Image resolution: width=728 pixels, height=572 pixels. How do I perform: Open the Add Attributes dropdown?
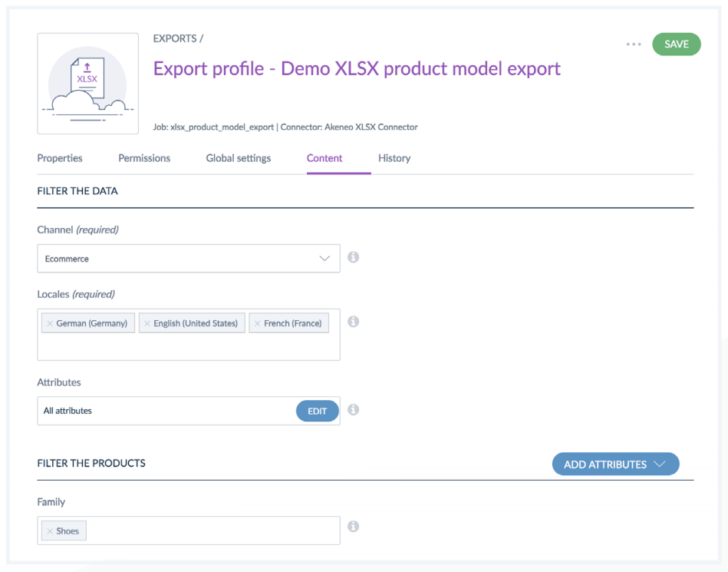coord(615,465)
